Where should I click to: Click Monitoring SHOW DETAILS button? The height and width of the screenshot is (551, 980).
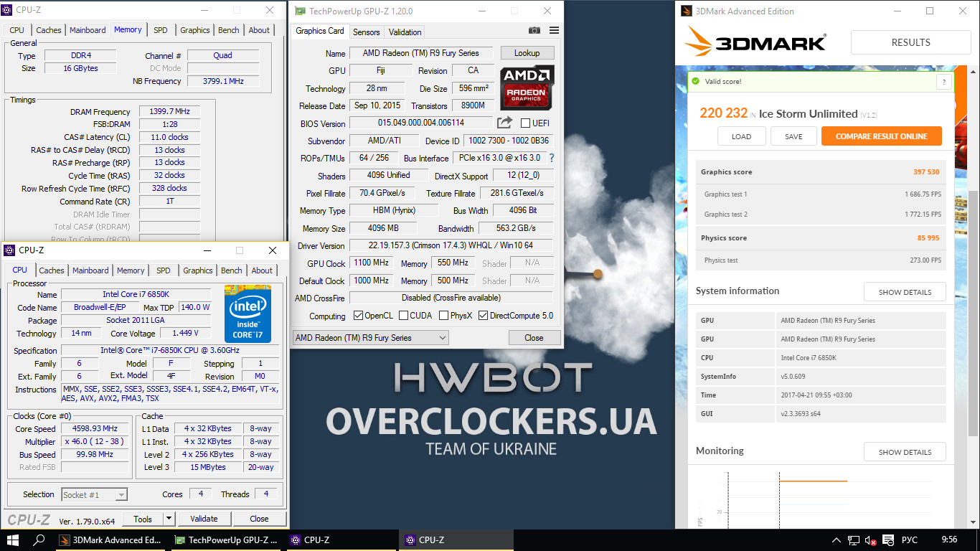(905, 452)
